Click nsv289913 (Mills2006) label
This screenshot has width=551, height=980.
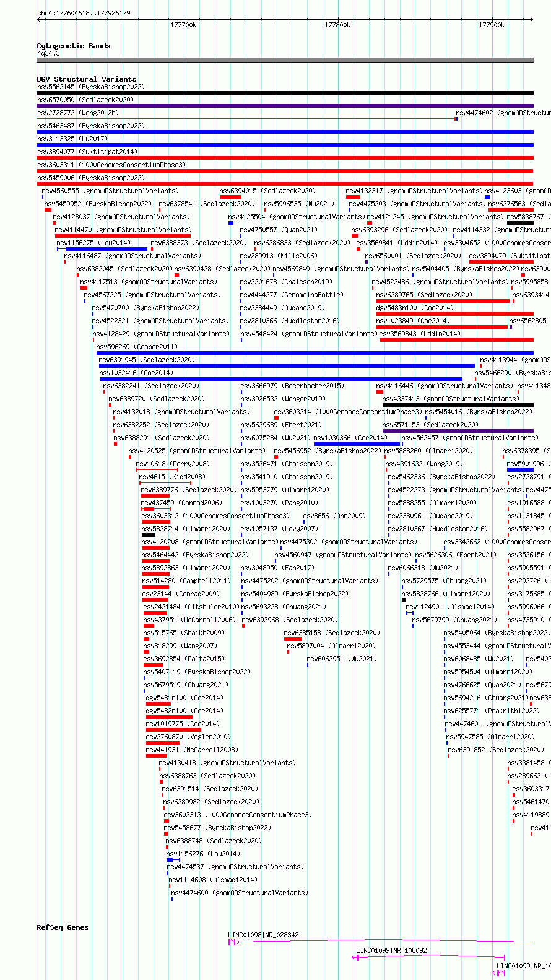(279, 256)
